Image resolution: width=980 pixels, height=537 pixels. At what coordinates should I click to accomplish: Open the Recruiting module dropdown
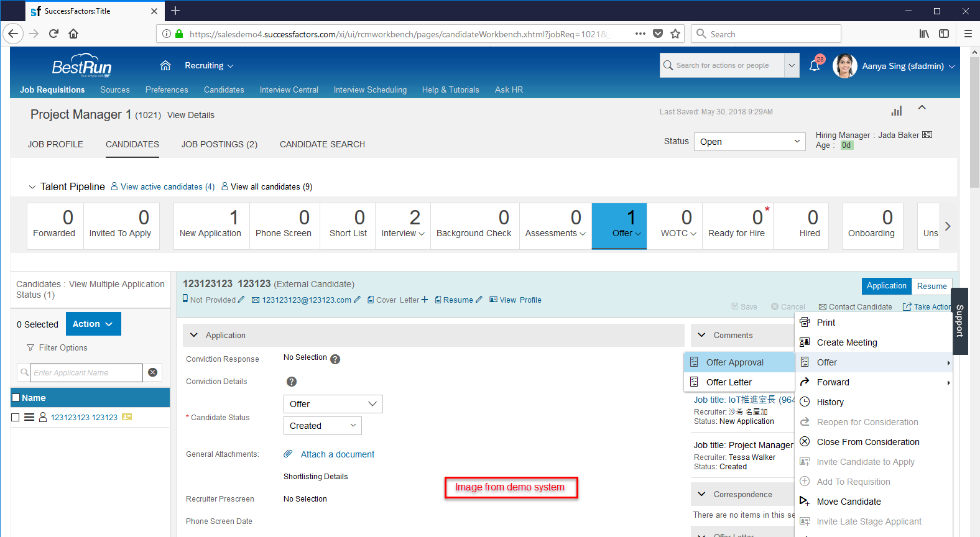tap(209, 65)
